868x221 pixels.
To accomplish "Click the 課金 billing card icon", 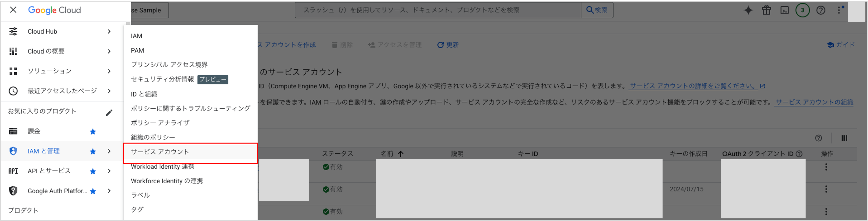I will [13, 131].
